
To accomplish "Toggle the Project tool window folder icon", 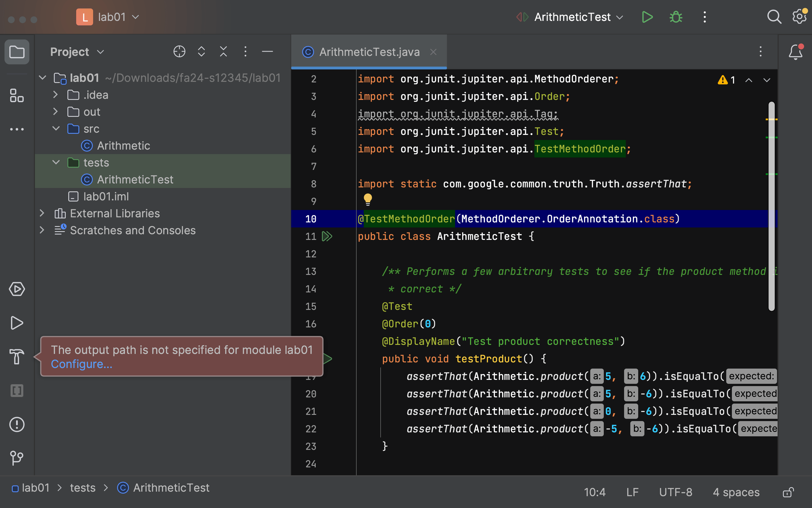I will coord(17,52).
